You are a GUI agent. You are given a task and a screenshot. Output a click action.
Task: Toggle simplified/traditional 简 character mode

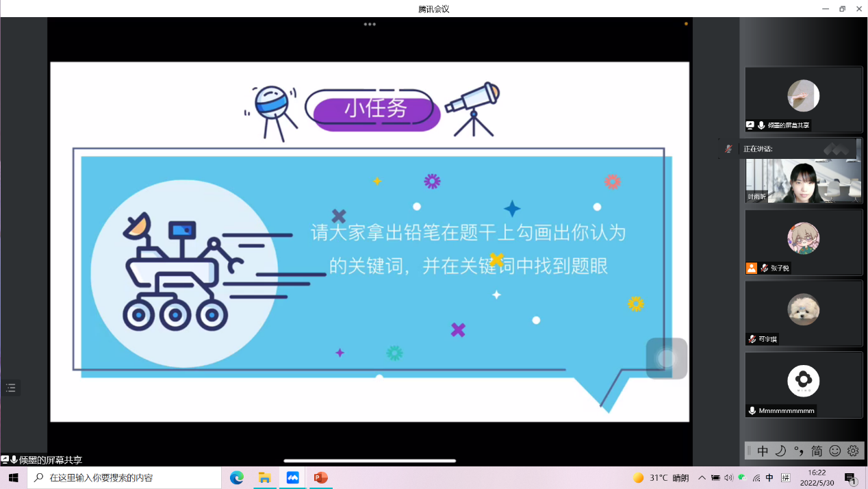817,451
